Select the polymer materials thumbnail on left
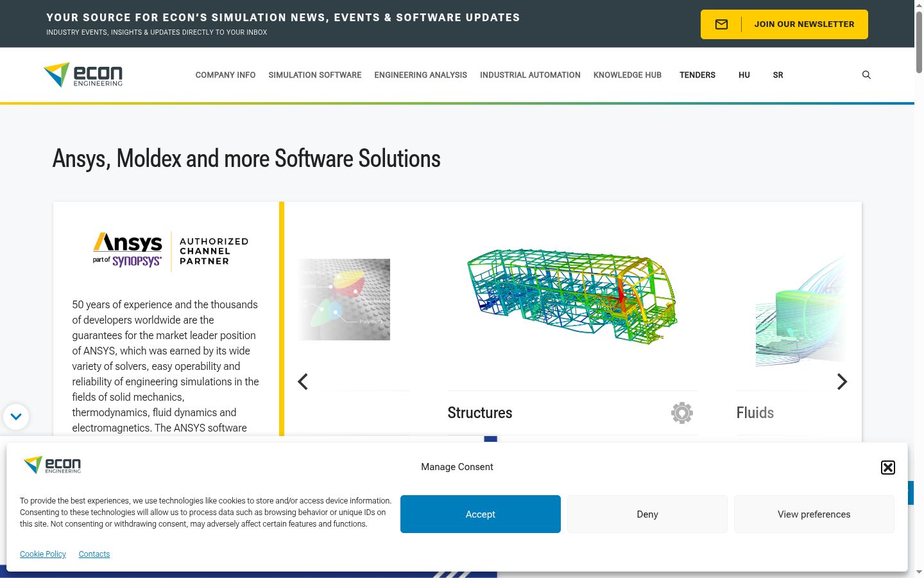 click(345, 300)
